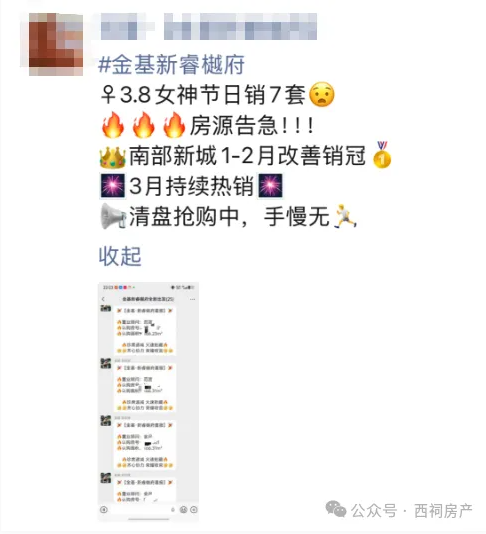Tap the emoji sticker icon in the chat bar

coord(184,510)
